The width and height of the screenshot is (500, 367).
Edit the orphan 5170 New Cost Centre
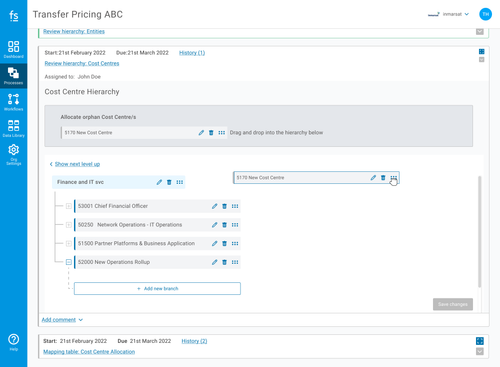[x=201, y=133]
